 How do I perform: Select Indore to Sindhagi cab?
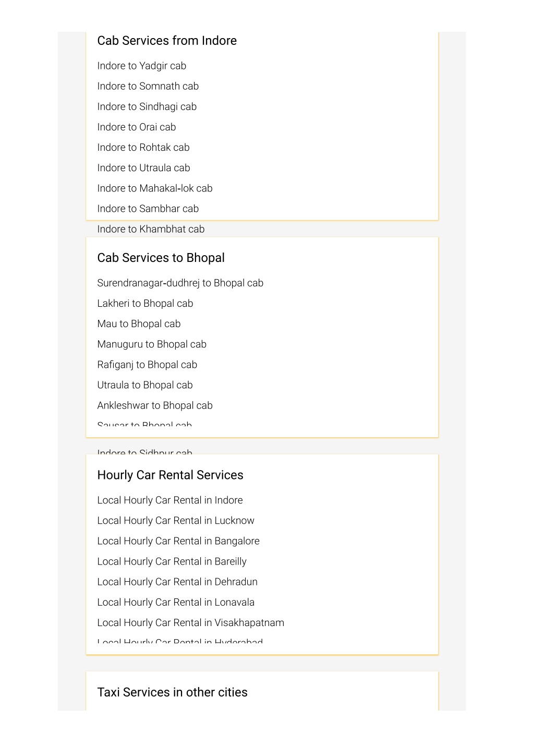147,106
